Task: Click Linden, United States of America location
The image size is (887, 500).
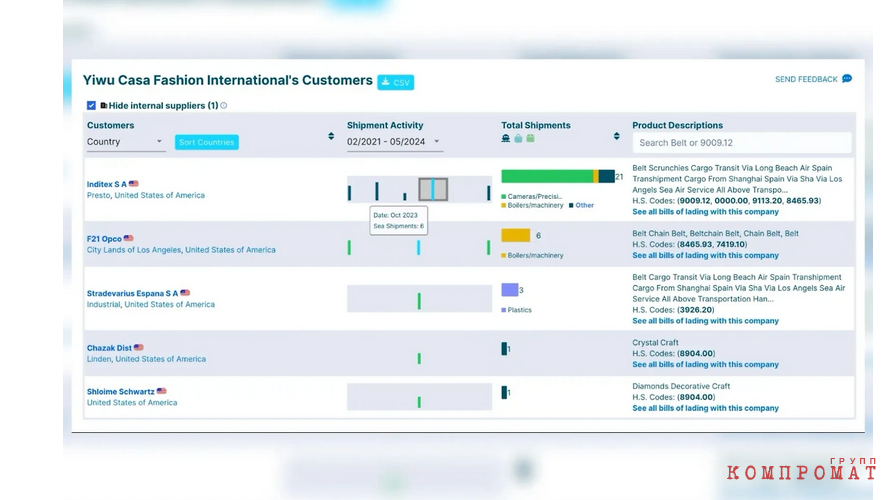Action: click(x=146, y=359)
